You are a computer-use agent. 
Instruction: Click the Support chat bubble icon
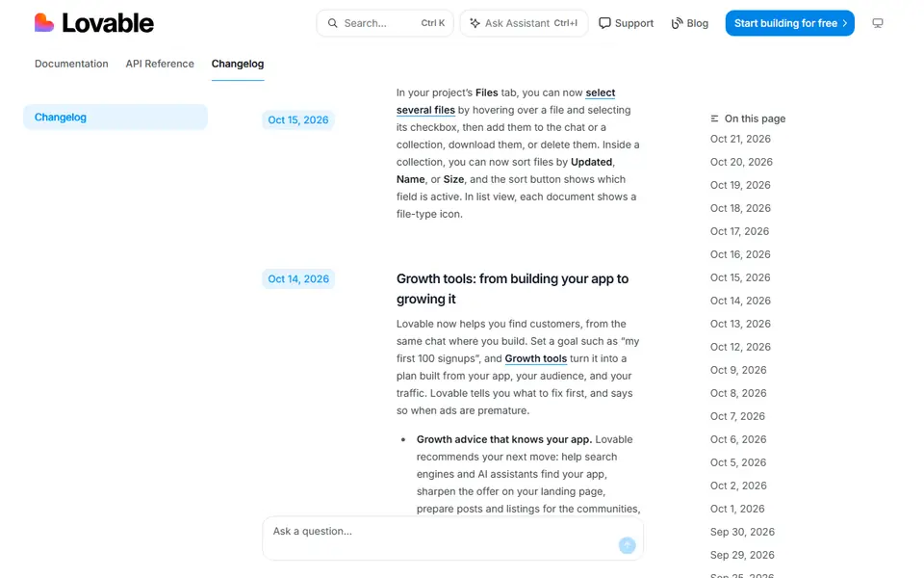click(x=604, y=23)
